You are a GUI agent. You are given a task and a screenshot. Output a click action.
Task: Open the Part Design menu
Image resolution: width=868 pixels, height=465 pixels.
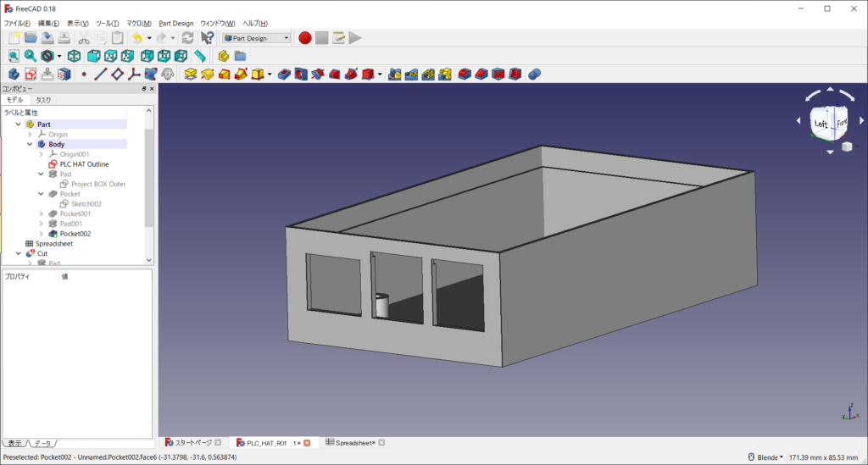point(176,23)
